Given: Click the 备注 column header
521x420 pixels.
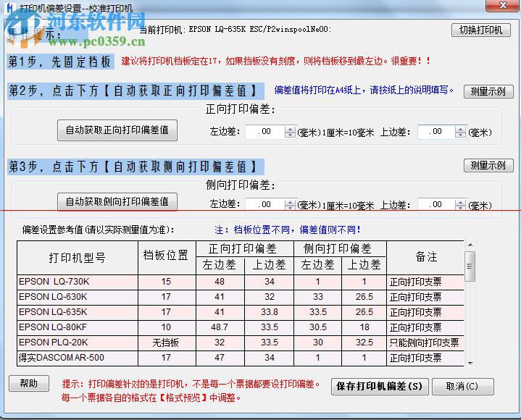Looking at the screenshot, I should pos(425,256).
